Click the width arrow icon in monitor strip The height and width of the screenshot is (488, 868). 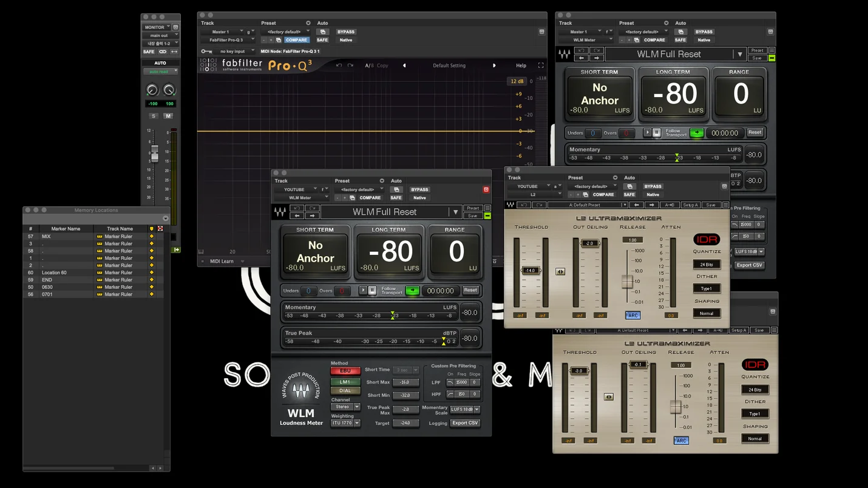coord(174,52)
